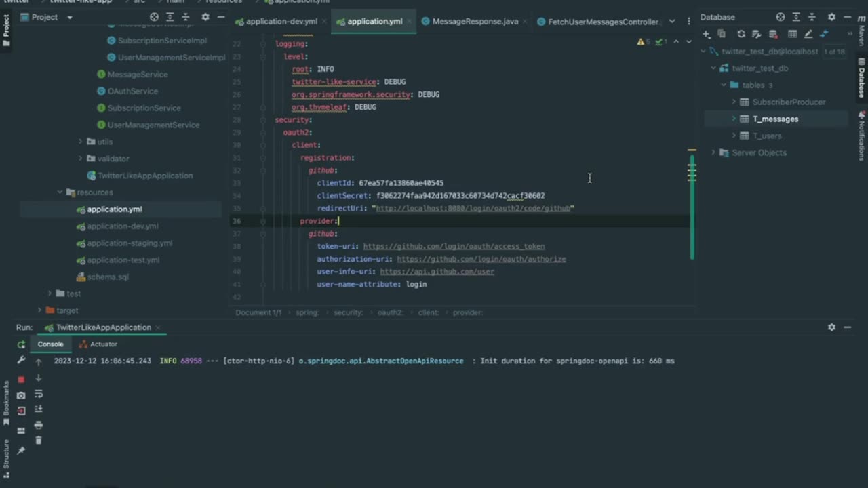Image resolution: width=868 pixels, height=488 pixels.
Task: Open the Bookmarks tool window
Action: click(6, 403)
